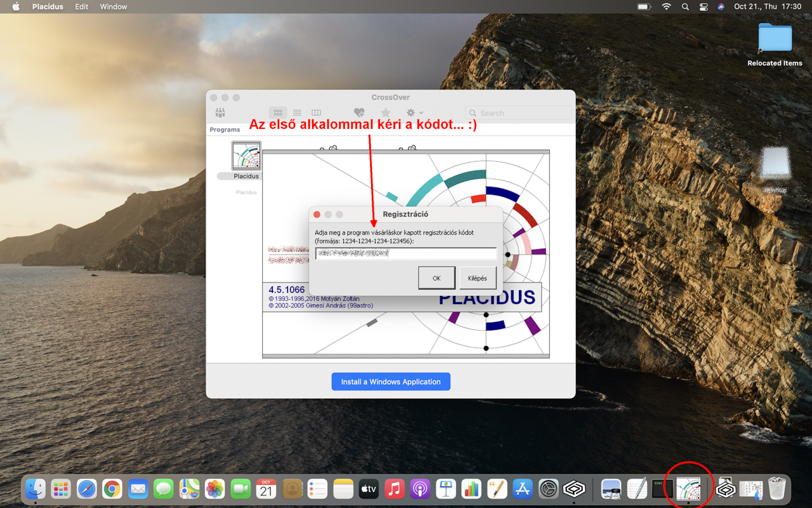The width and height of the screenshot is (812, 508).
Task: Switch CrossOver to column view
Action: pos(316,113)
